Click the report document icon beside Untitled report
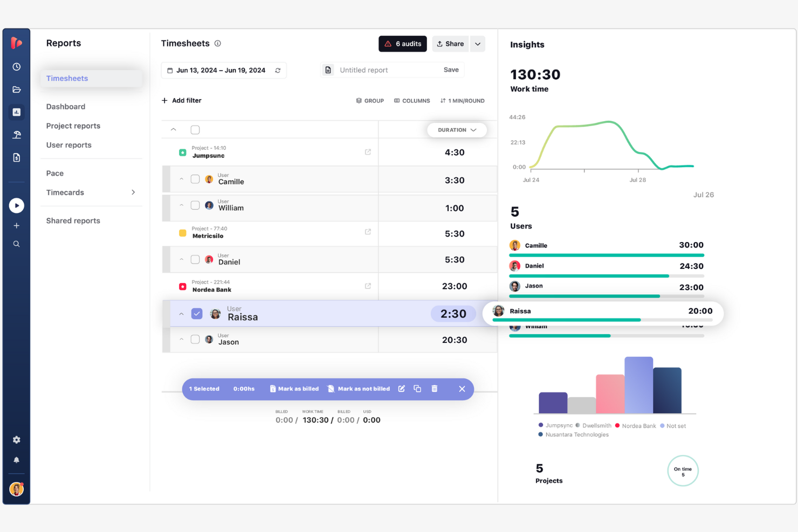 (328, 70)
